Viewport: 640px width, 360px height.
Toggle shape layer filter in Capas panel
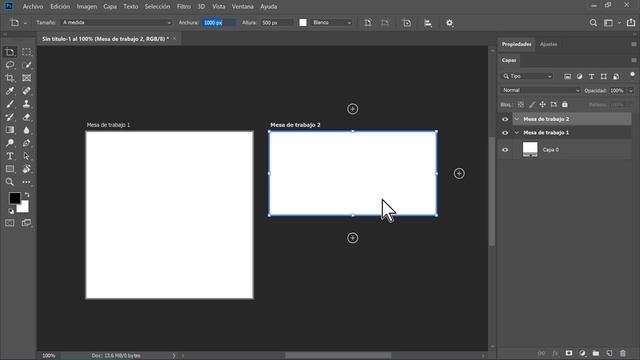coord(604,76)
